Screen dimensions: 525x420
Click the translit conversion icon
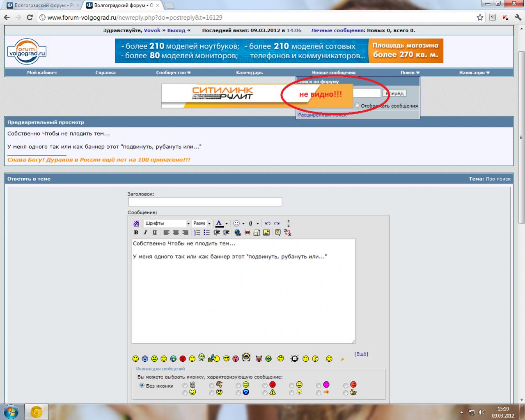point(288,232)
